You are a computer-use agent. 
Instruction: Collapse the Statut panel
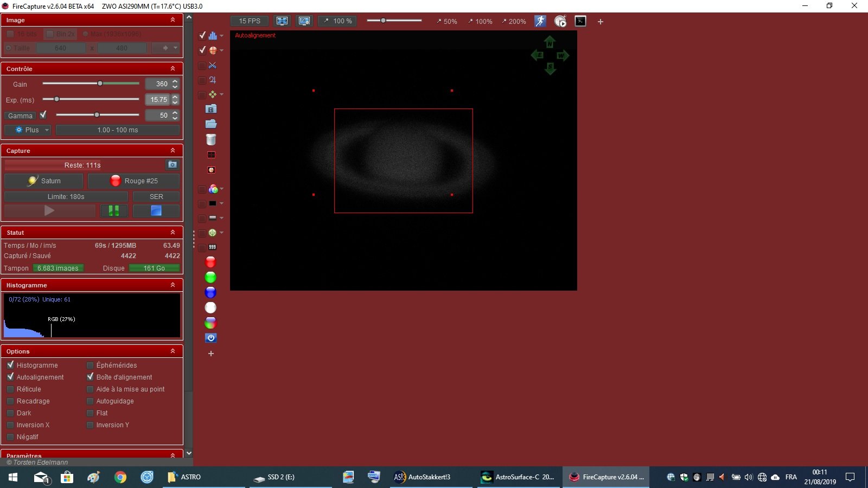click(173, 233)
